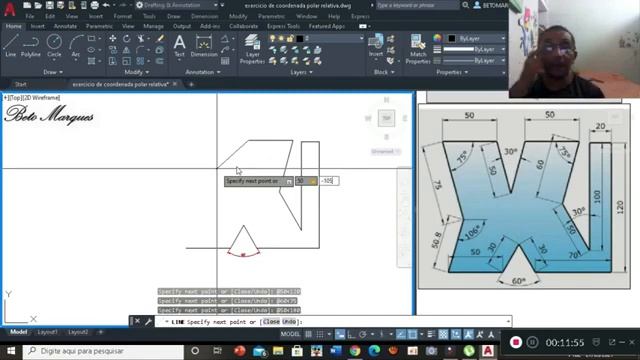Screen dimensions: 640x360
Task: Select the Copy tool in Modify panel
Action: [113, 50]
